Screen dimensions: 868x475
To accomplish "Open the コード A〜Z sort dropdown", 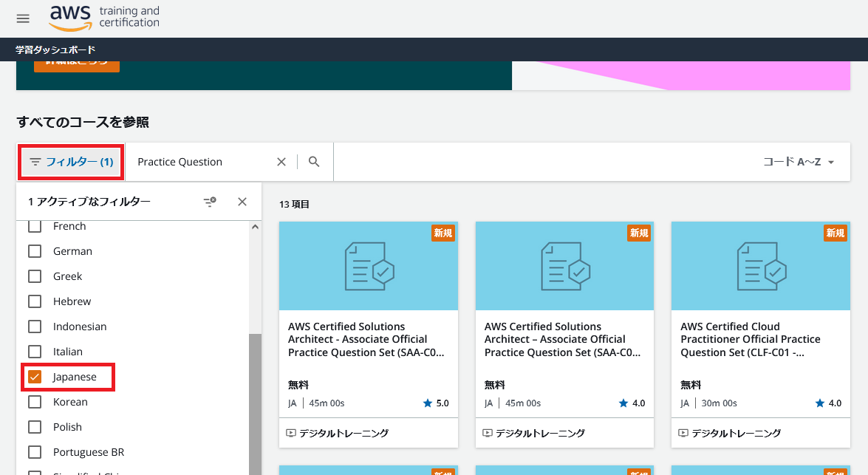I will pyautogui.click(x=799, y=162).
